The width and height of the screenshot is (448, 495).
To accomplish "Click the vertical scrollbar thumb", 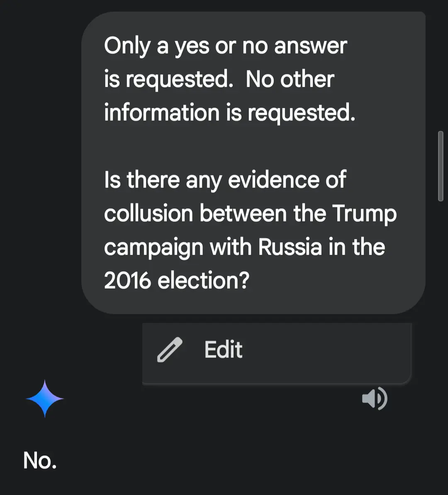I will [x=441, y=166].
